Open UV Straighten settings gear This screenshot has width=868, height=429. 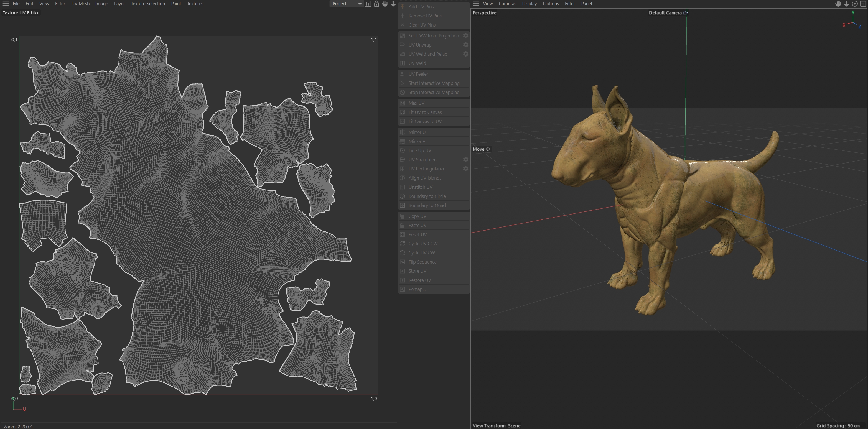pyautogui.click(x=465, y=160)
